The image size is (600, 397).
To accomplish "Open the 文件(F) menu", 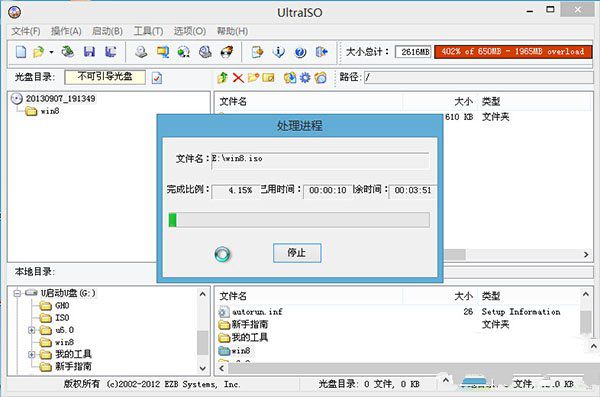I will point(26,31).
